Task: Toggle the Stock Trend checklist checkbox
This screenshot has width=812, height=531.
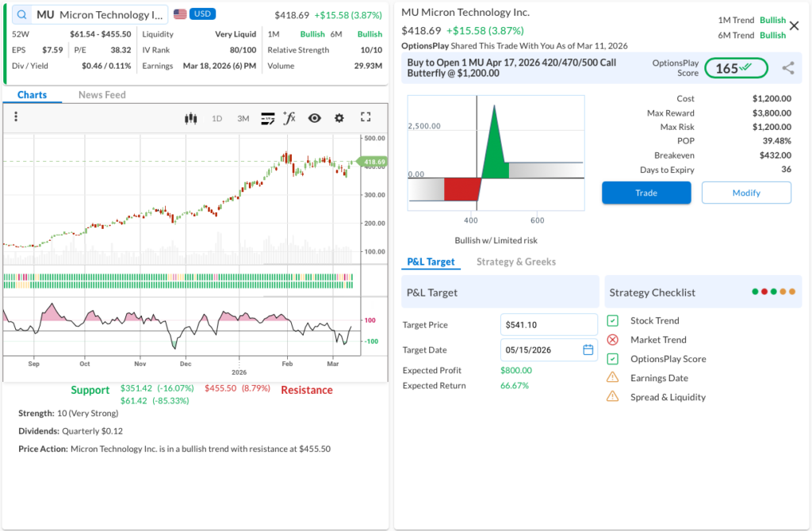Action: point(612,321)
